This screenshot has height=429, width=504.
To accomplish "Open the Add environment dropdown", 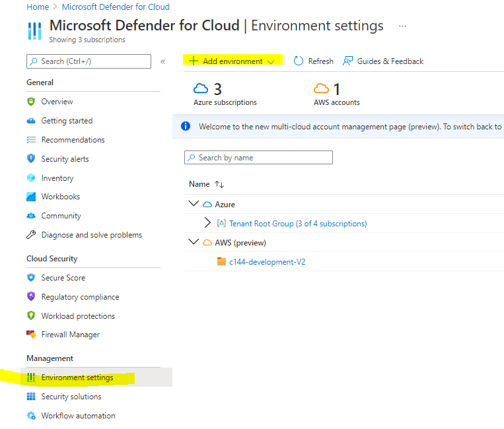I will (x=232, y=61).
